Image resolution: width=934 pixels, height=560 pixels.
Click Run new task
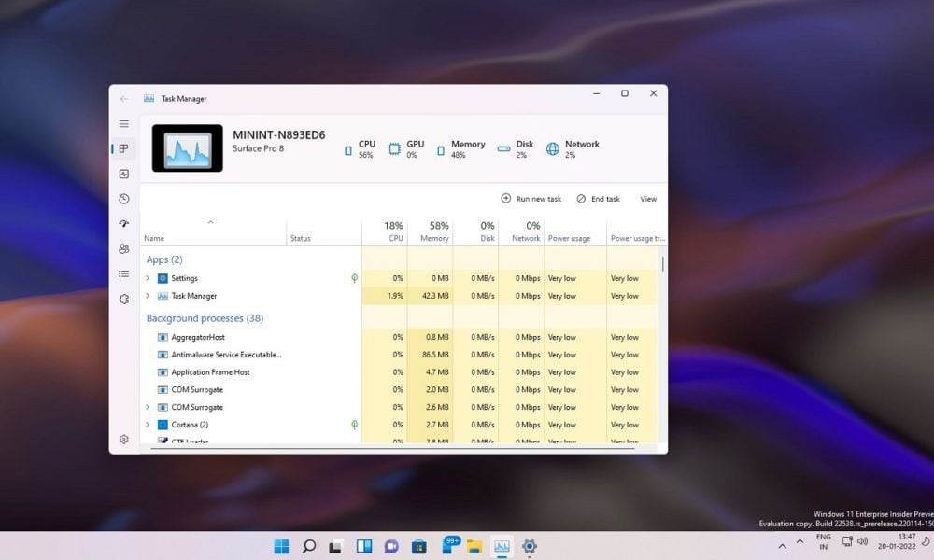531,198
